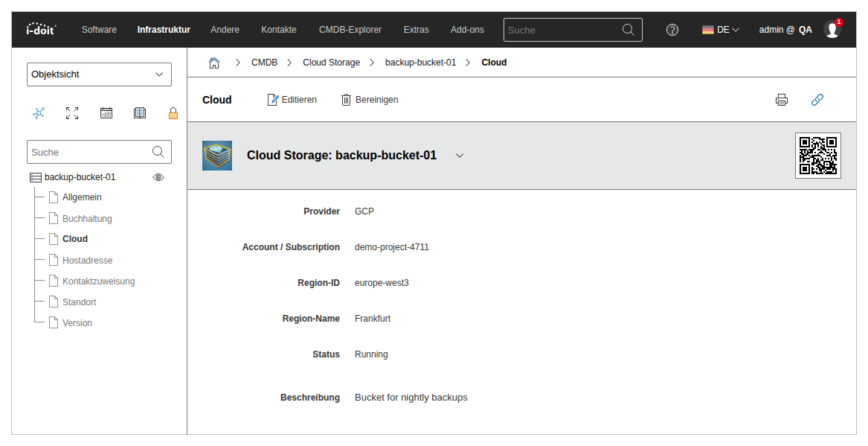Viewport: 868px width, 446px height.
Task: Click the admin @ QA user label
Action: point(785,30)
